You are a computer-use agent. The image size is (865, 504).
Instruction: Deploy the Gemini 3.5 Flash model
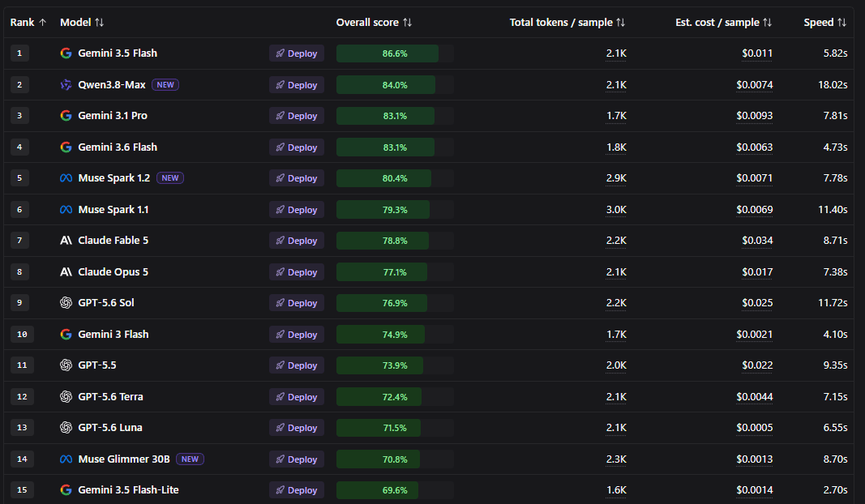pos(297,53)
